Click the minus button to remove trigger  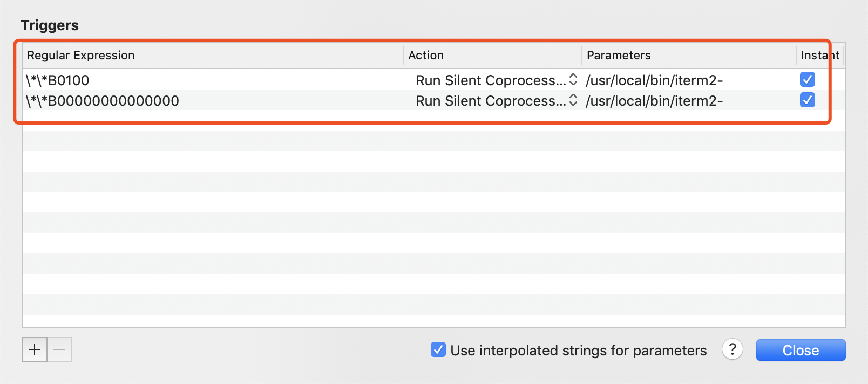[x=59, y=349]
